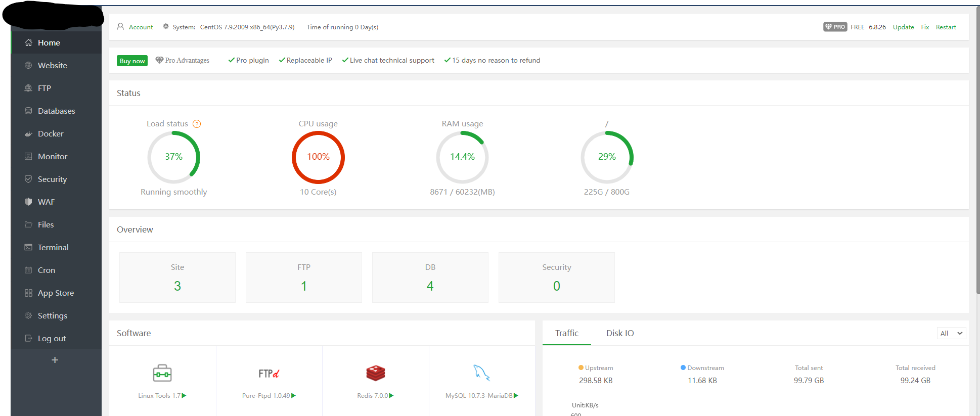Select the Traffic tab
The height and width of the screenshot is (416, 980).
566,333
